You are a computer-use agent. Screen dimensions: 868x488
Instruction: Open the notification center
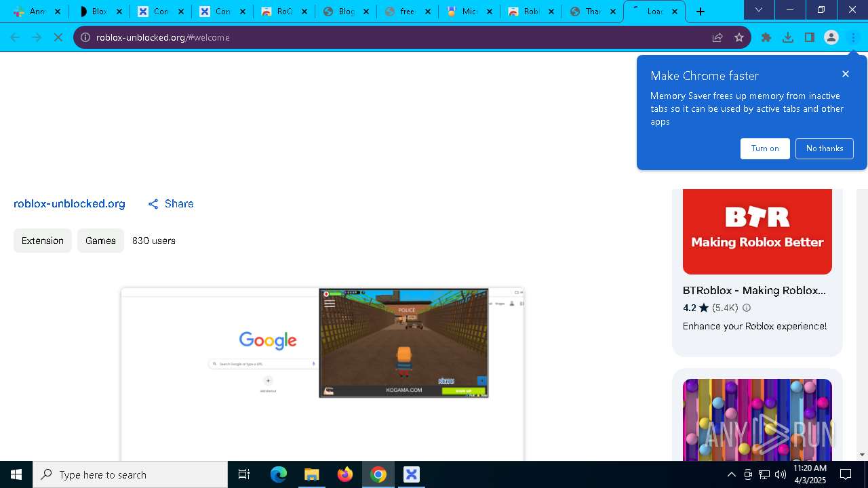click(x=846, y=474)
